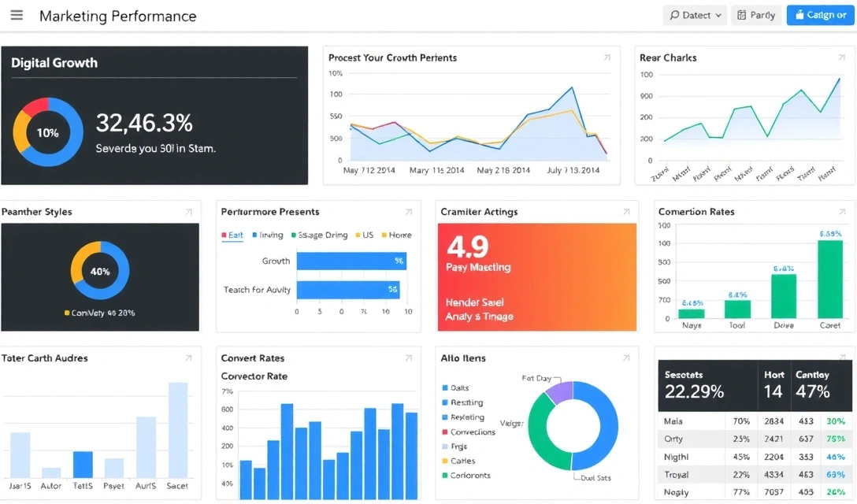Click expand arrow on Allo Itens
The width and height of the screenshot is (857, 504).
[x=626, y=358]
